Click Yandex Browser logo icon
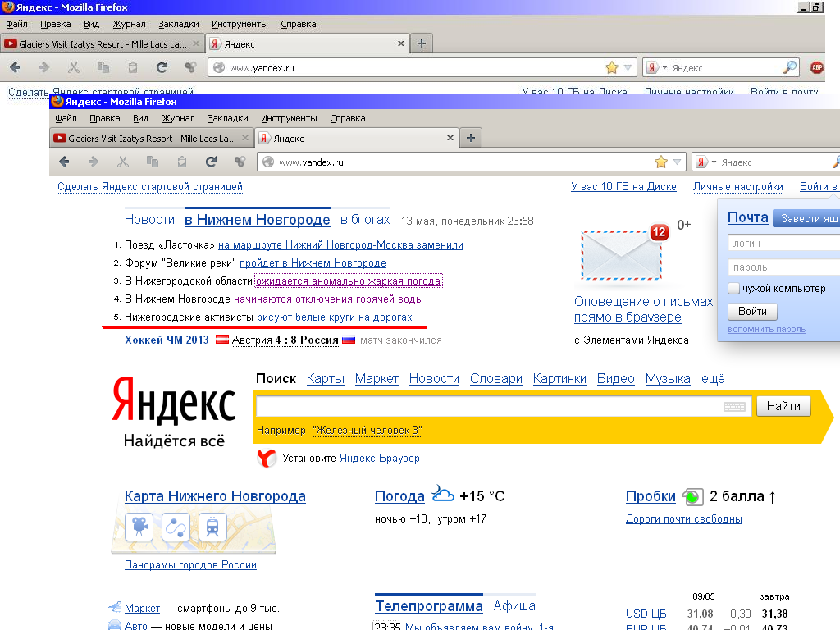Screen dimensions: 840x630 [267, 458]
